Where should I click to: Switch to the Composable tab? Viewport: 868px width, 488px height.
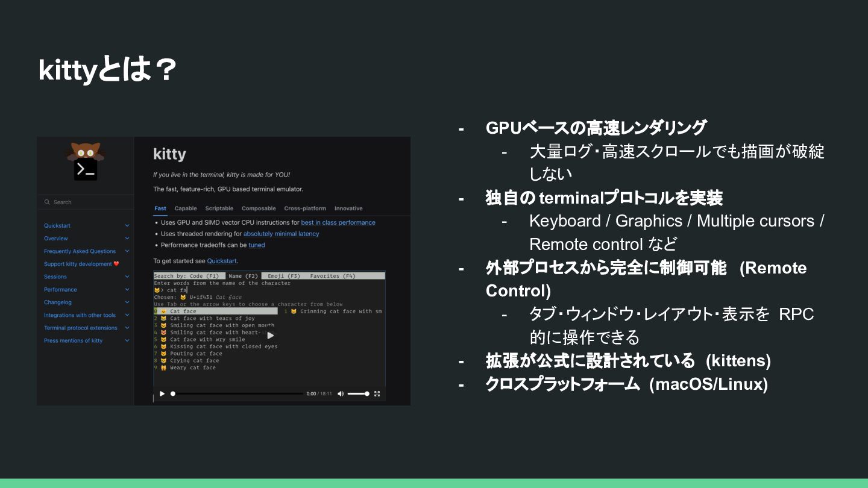[x=259, y=208]
